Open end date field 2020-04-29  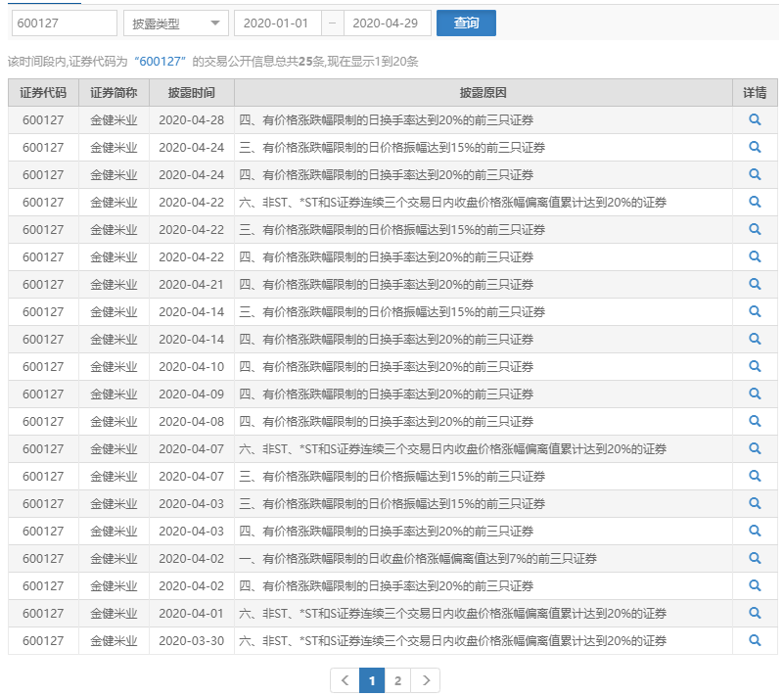point(388,23)
